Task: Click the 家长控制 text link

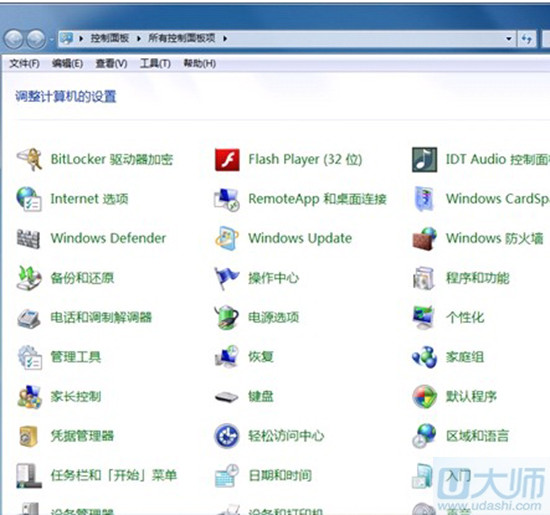Action: [76, 397]
